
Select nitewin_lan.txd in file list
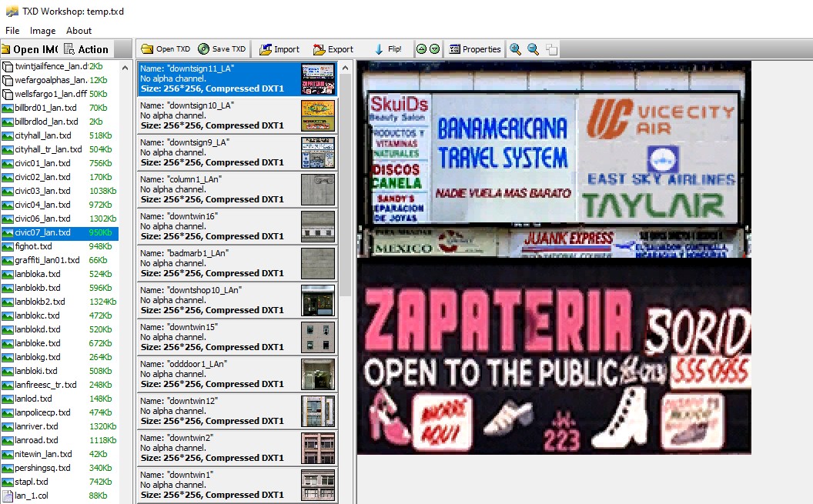pos(59,454)
